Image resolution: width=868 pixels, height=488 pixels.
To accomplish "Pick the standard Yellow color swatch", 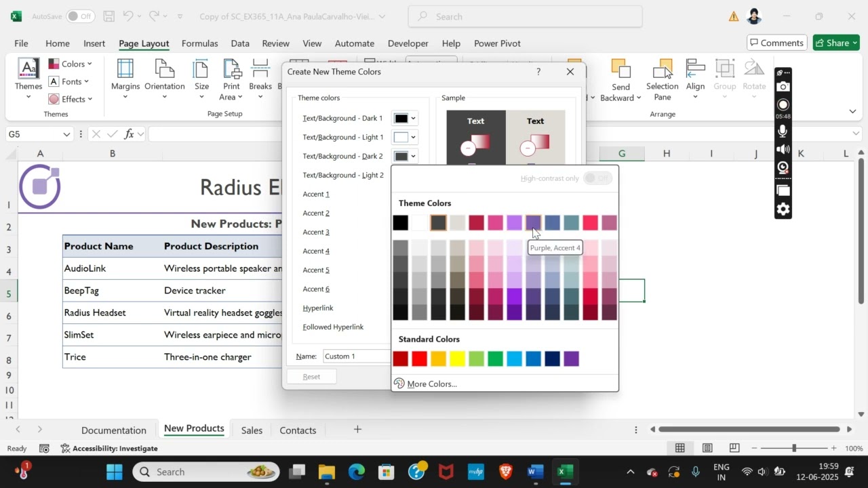I will coord(457,359).
